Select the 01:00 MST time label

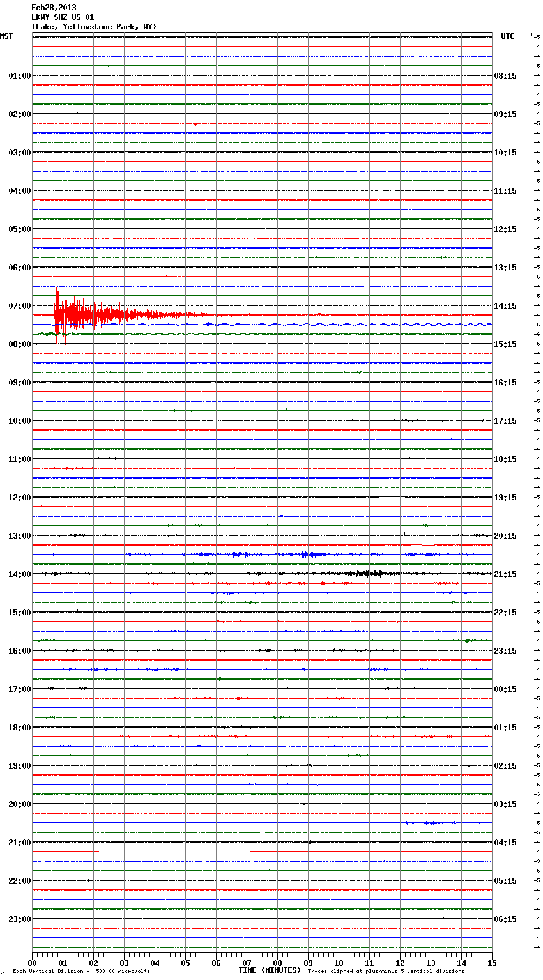[x=19, y=76]
